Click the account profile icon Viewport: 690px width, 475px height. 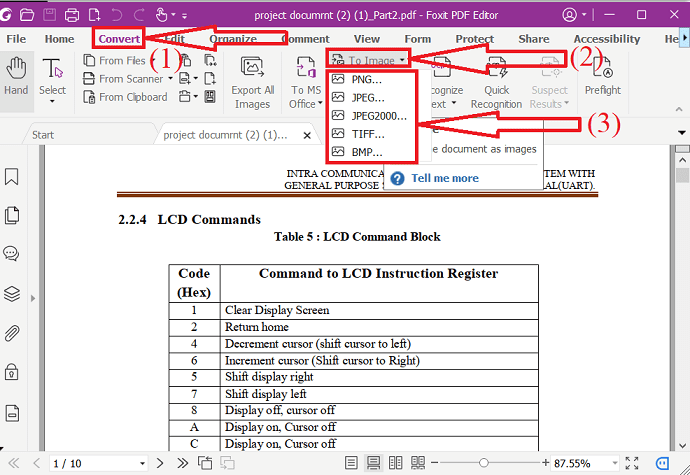click(x=569, y=15)
